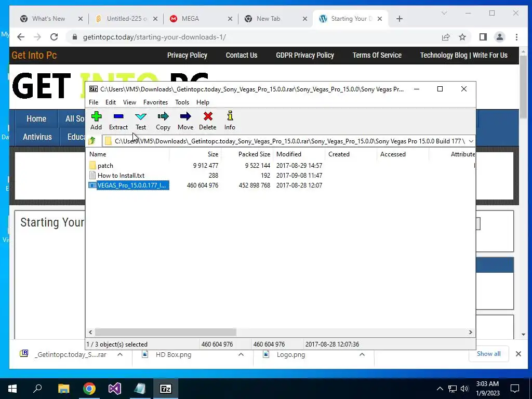Image resolution: width=532 pixels, height=399 pixels.
Task: Share this page from Chrome toolbar
Action: tap(446, 37)
